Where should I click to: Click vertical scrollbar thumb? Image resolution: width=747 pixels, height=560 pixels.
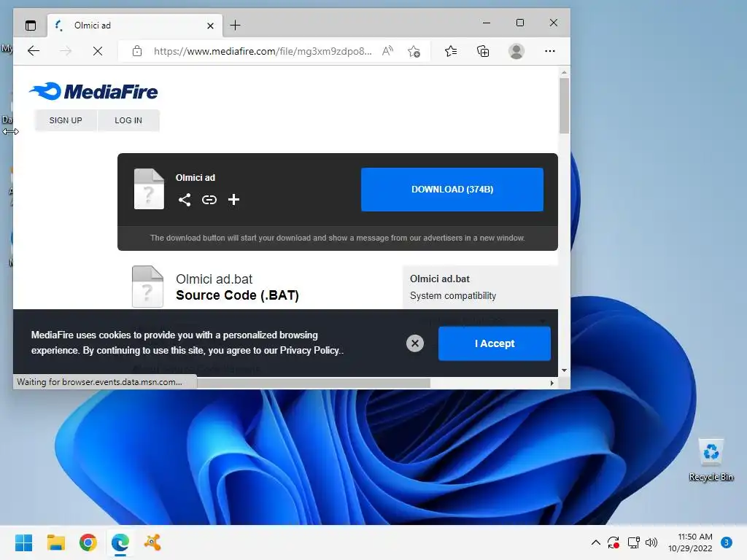coord(564,106)
